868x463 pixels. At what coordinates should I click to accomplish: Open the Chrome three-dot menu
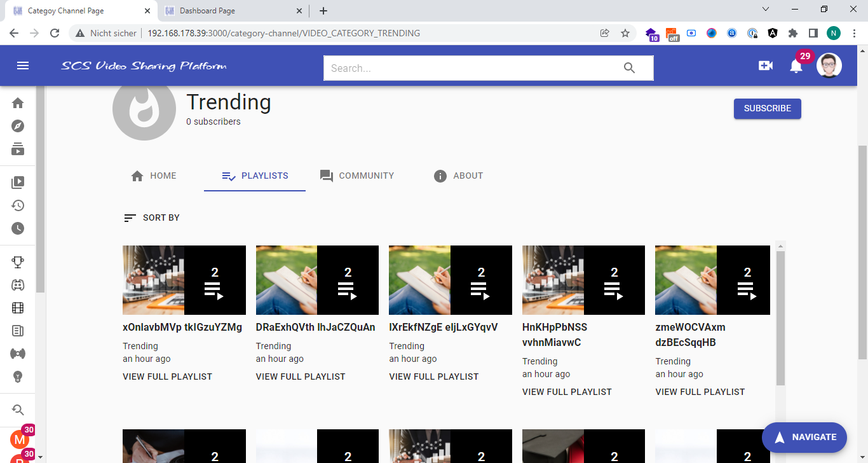pos(855,33)
